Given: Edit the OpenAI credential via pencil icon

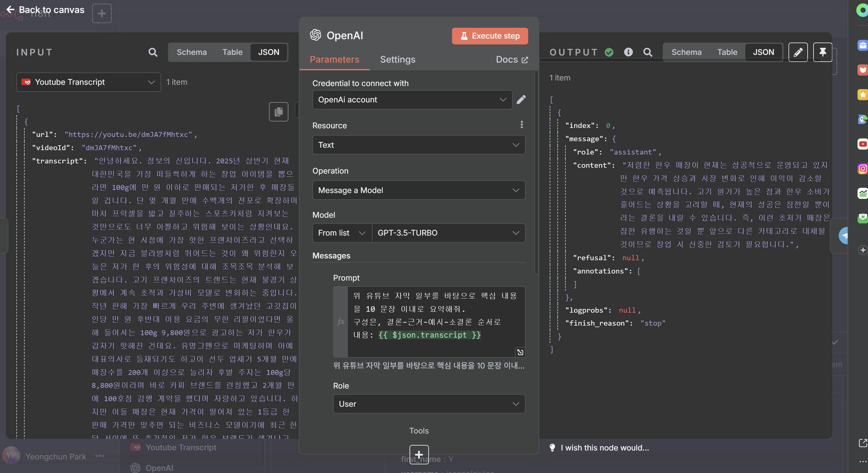Looking at the screenshot, I should pos(521,100).
